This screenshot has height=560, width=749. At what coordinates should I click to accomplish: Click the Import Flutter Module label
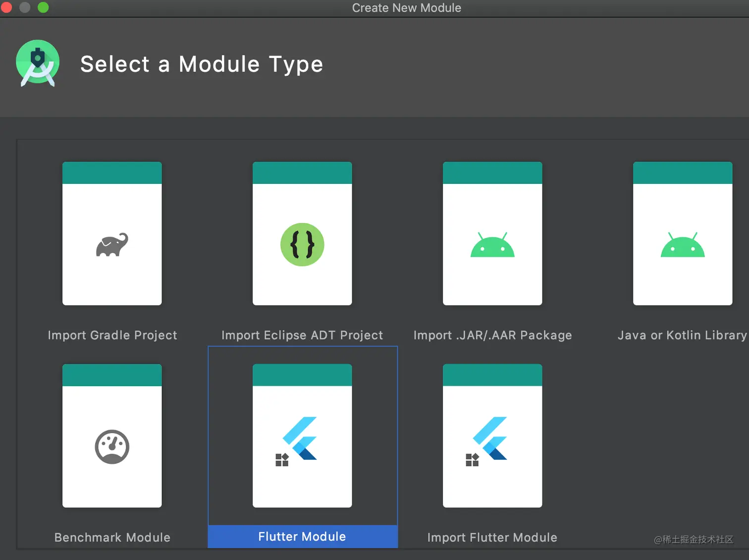(x=492, y=538)
